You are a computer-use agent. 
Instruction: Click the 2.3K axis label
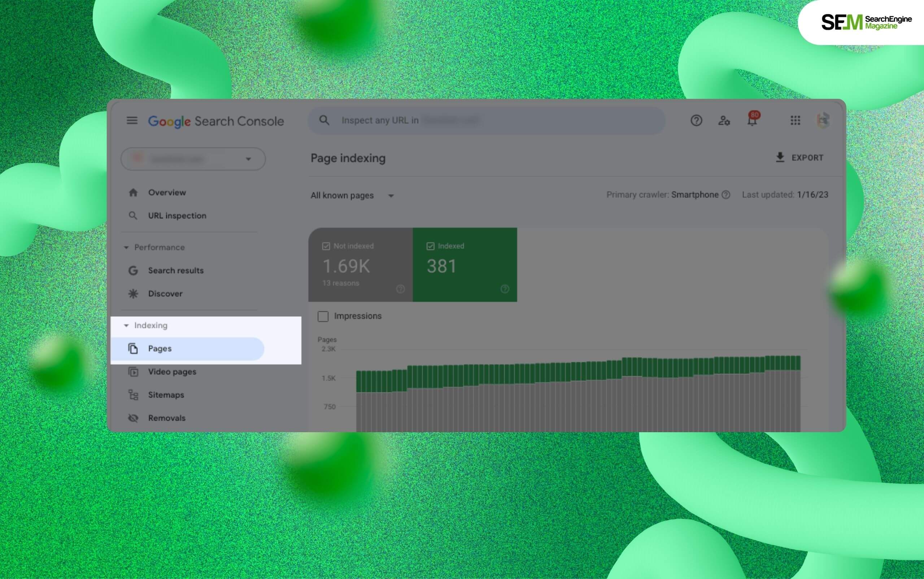pos(328,349)
